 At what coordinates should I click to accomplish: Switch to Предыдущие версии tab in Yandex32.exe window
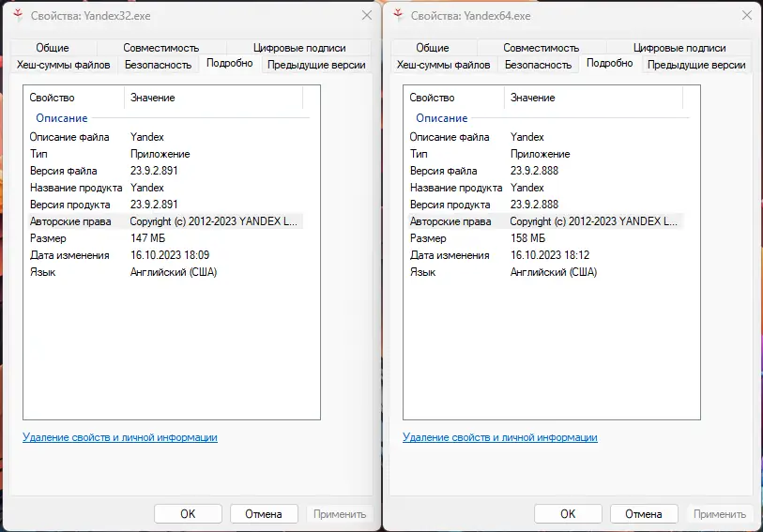point(315,65)
